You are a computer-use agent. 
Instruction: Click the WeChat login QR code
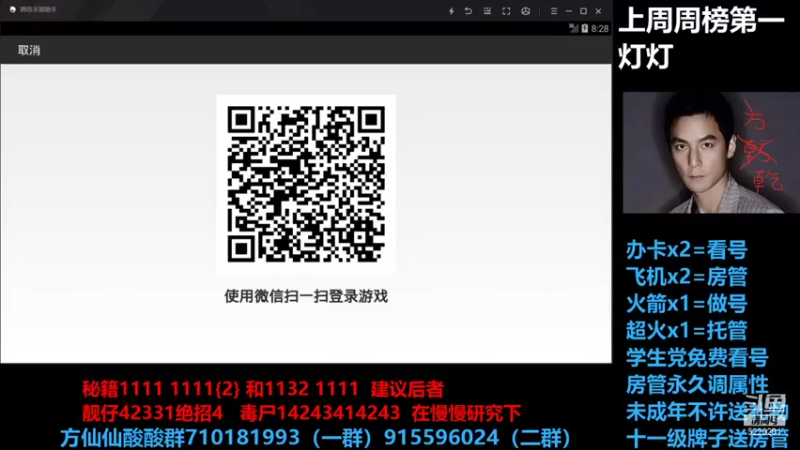pos(306,184)
